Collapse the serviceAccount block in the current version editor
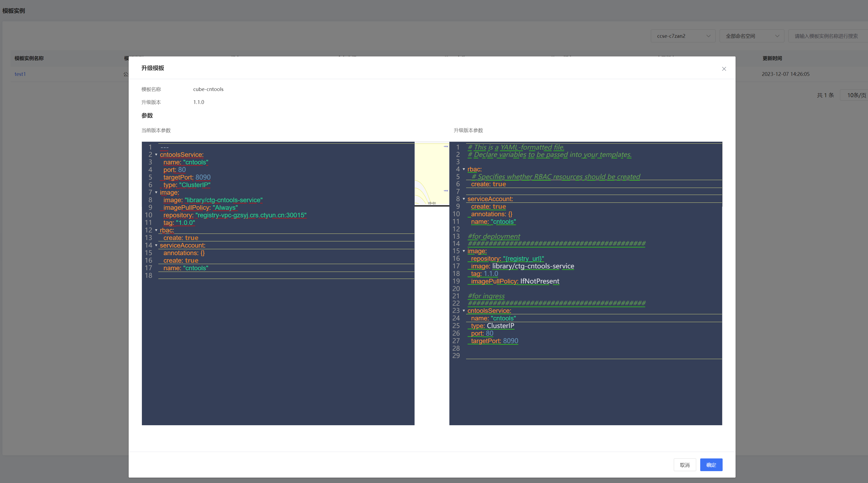Image resolution: width=868 pixels, height=483 pixels. (156, 245)
